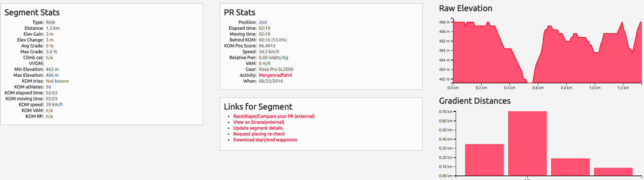Click the Links for Segment heading

[258, 107]
